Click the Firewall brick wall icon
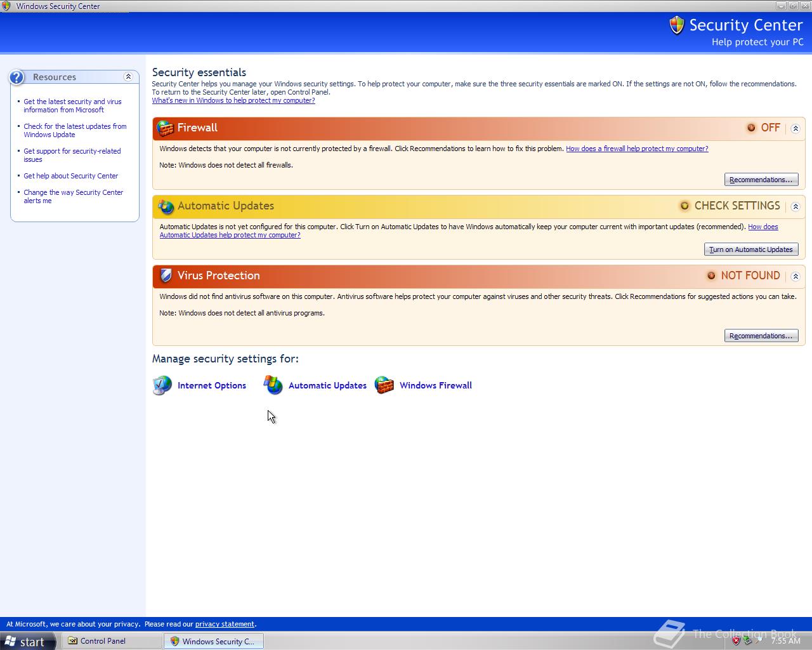This screenshot has width=812, height=650. [166, 128]
